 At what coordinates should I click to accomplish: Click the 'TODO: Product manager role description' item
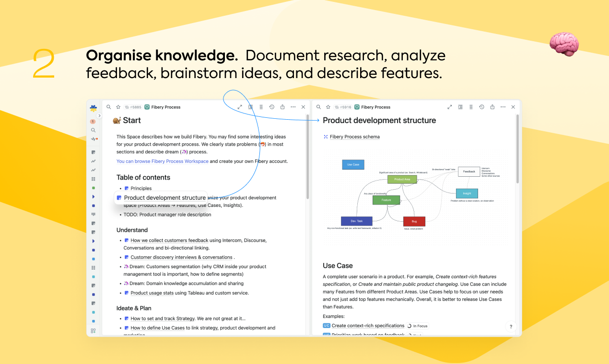coord(167,215)
